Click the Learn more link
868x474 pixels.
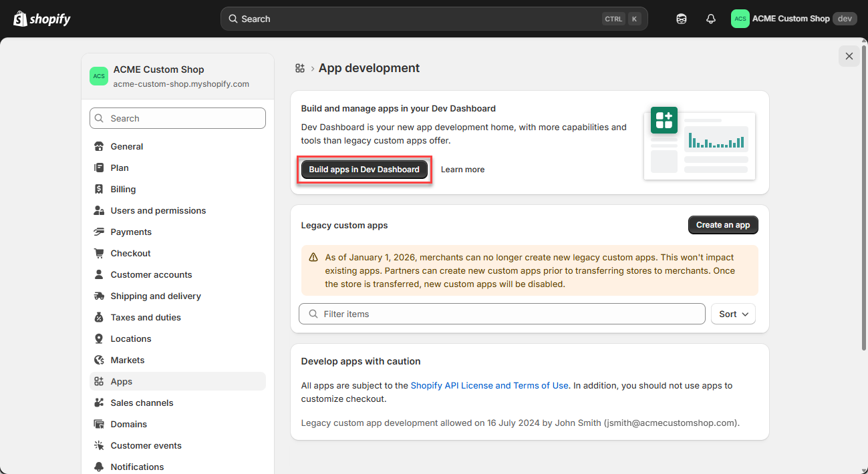click(x=462, y=170)
